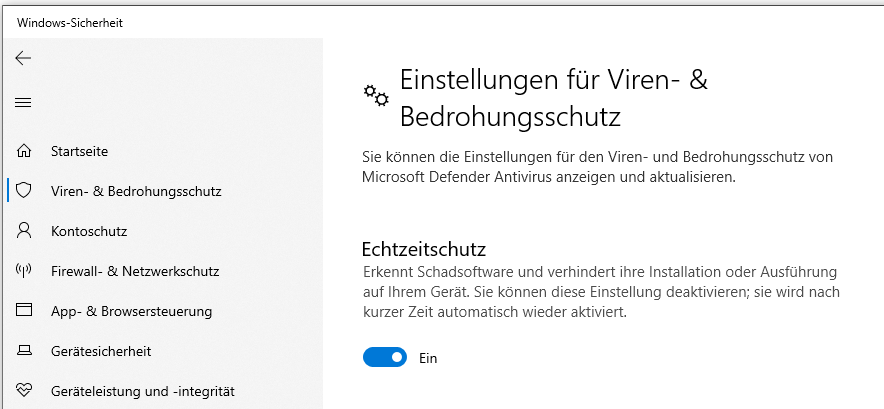Viewport: 884px width, 409px height.
Task: Click the 'Ein' label next to the switch
Action: tap(428, 358)
